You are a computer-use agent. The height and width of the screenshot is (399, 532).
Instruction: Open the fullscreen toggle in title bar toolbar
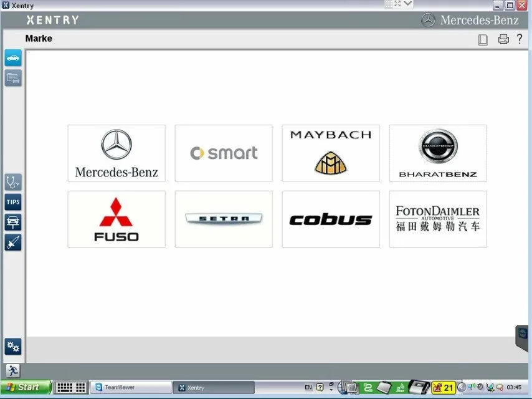(397, 4)
